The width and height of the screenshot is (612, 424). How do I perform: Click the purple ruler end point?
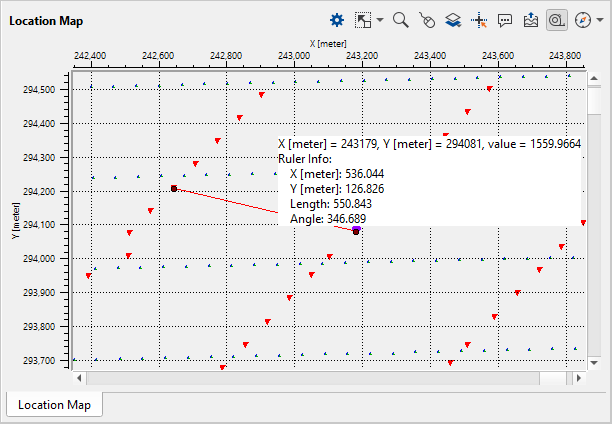[x=356, y=230]
